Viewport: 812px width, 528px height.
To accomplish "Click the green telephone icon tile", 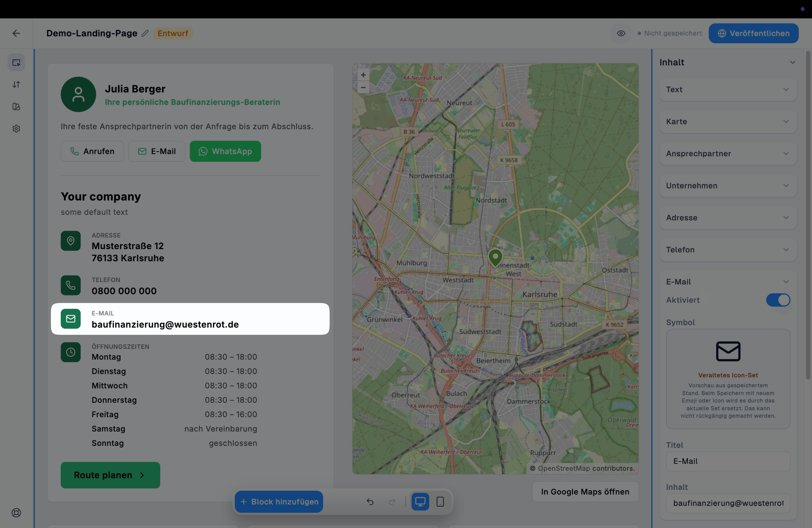I will pos(71,285).
